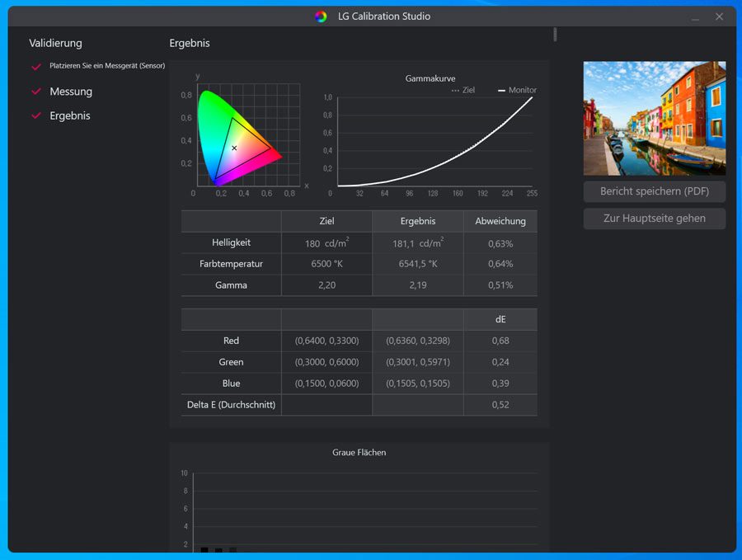
Task: Click the Ergebnis column header in table
Action: 418,221
